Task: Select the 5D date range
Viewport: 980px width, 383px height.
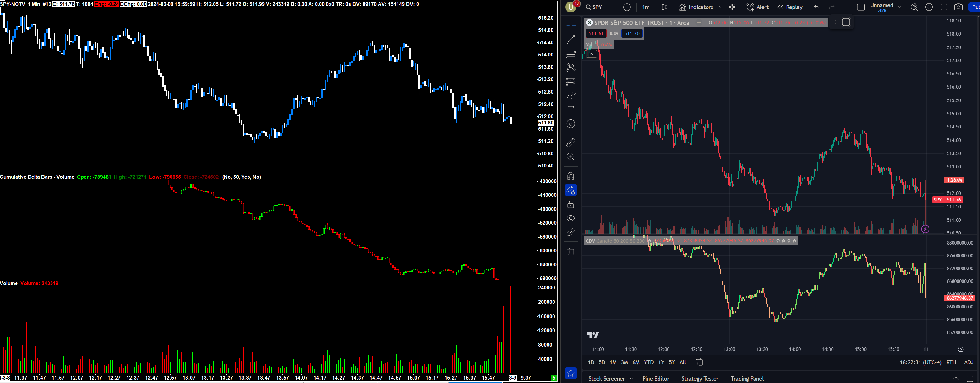Action: (x=601, y=362)
